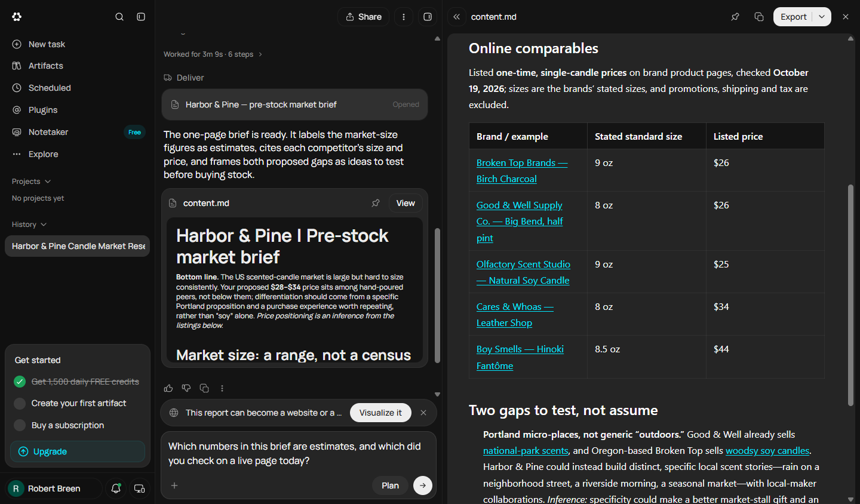Screen dimensions: 860x504
Task: Click the Upgrade button
Action: (x=78, y=451)
